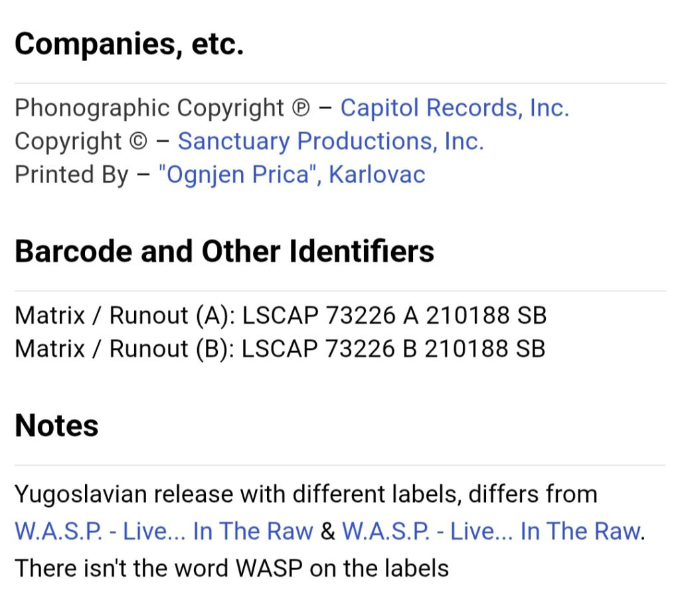This screenshot has height=616, width=680.
Task: Click the Printed By label
Action: click(x=72, y=175)
